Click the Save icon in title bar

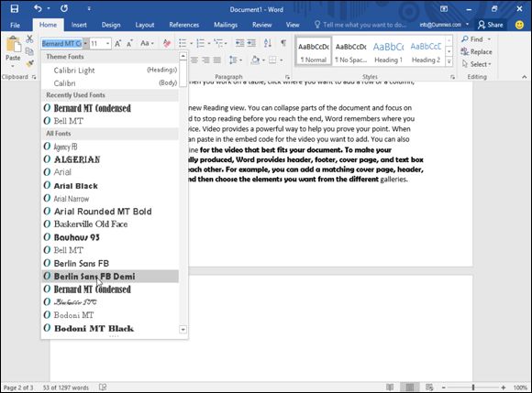coord(15,9)
